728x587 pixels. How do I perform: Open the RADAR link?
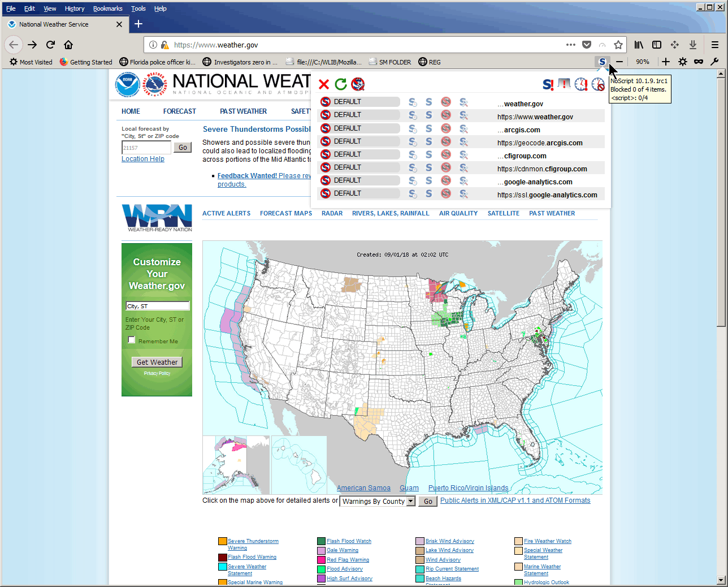point(332,213)
